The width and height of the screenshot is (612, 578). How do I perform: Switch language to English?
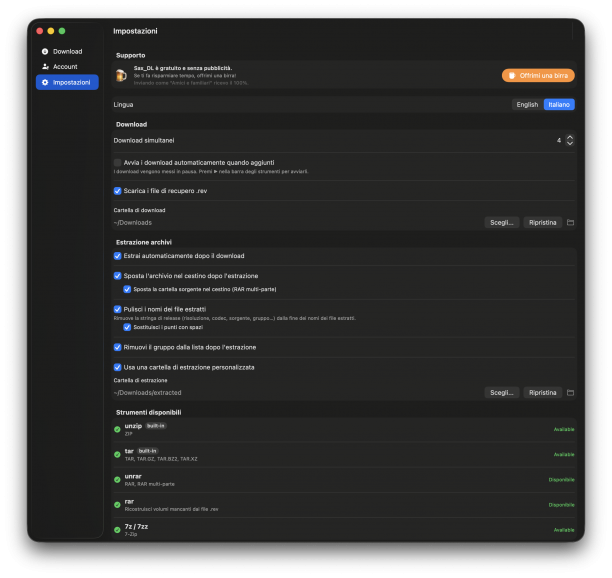pos(527,105)
